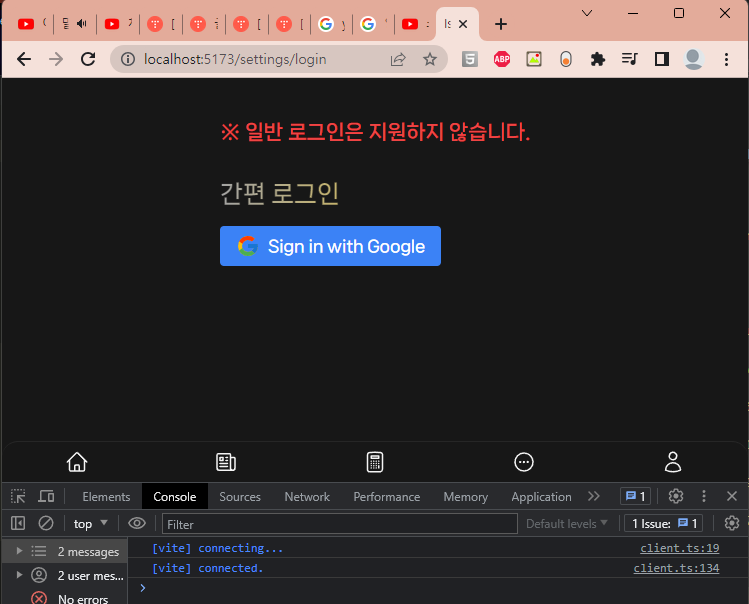
Task: Open the HTML5 extension icon
Action: [470, 59]
